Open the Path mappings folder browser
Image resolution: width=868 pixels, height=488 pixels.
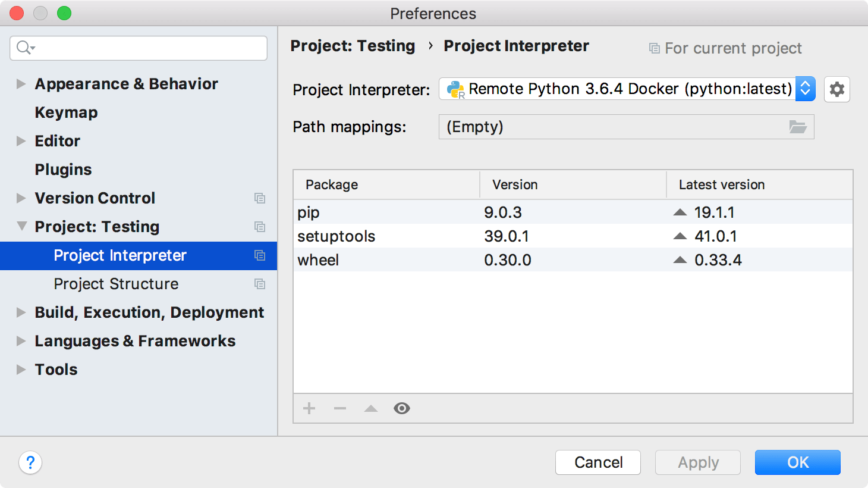point(798,126)
